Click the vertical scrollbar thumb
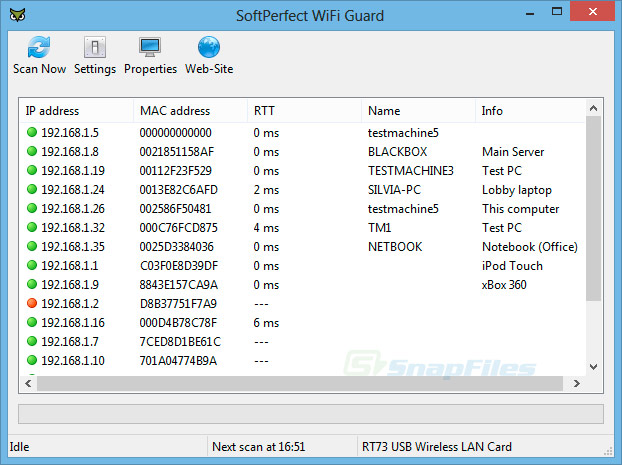 point(593,208)
